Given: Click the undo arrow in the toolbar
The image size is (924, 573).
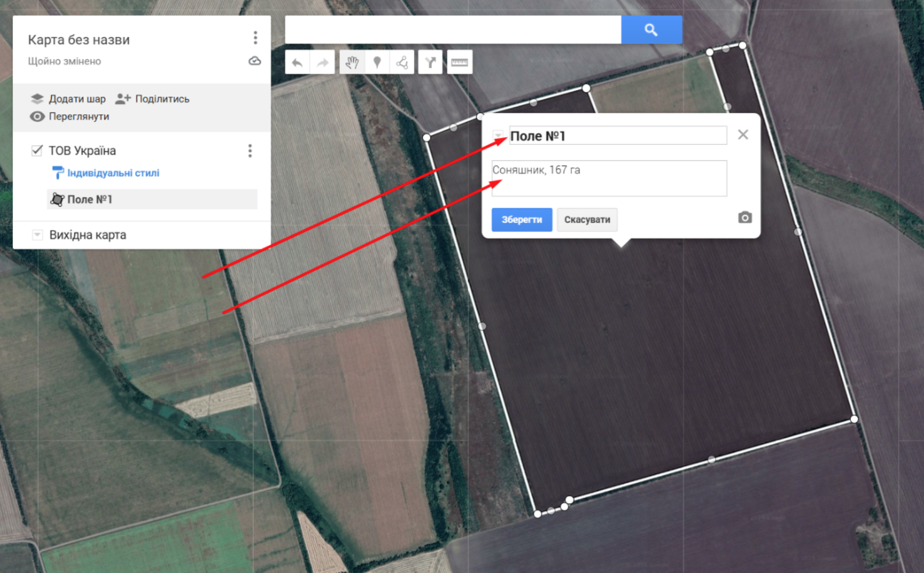Looking at the screenshot, I should (297, 63).
